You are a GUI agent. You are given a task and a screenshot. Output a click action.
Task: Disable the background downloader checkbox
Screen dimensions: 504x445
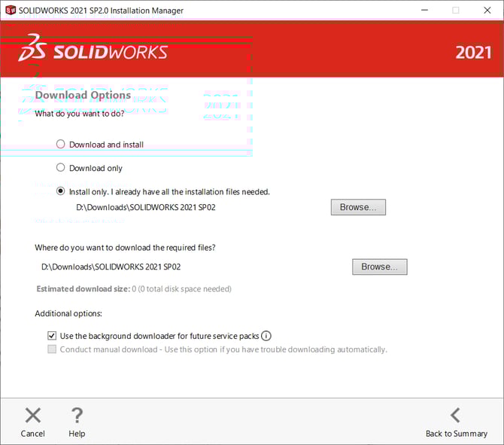52,336
